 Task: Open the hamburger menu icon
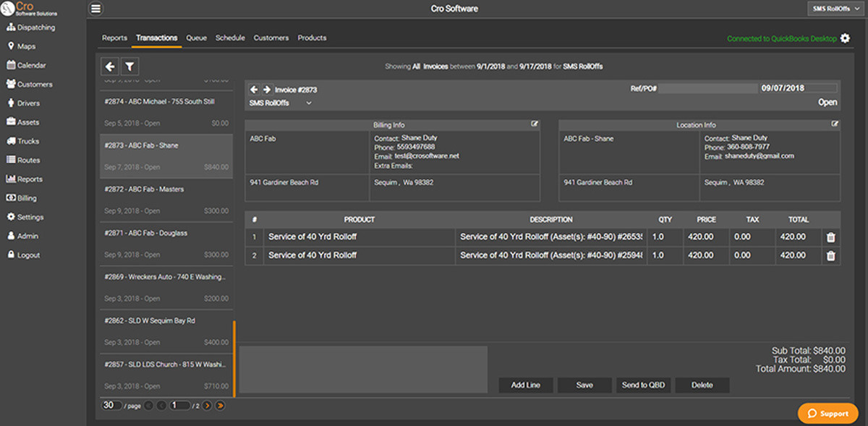tap(96, 9)
